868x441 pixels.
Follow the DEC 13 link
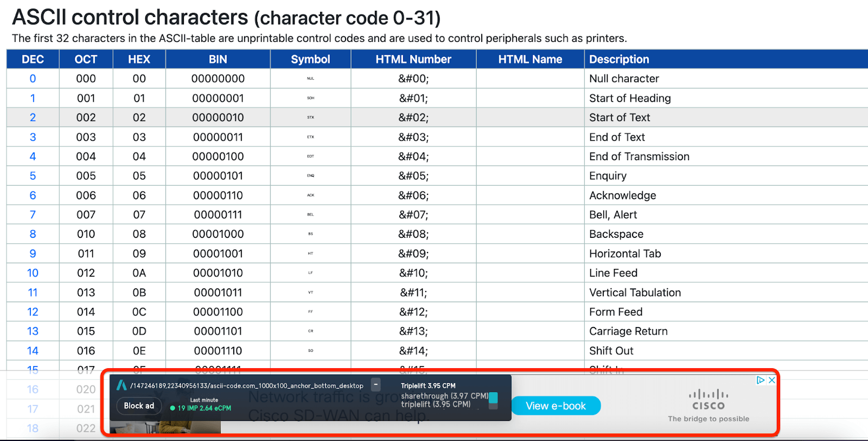pyautogui.click(x=33, y=331)
